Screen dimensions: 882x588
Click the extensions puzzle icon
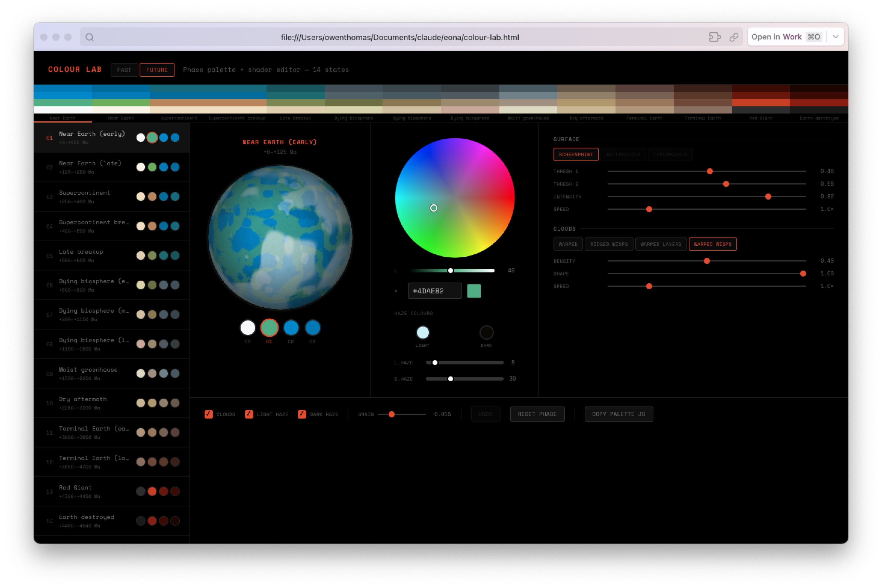pos(715,37)
